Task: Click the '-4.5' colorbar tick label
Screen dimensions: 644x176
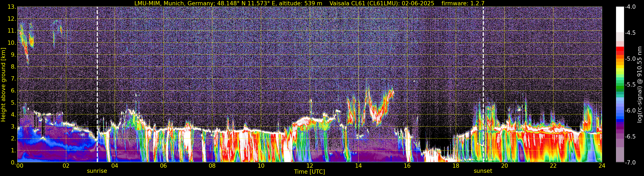Action: click(630, 33)
